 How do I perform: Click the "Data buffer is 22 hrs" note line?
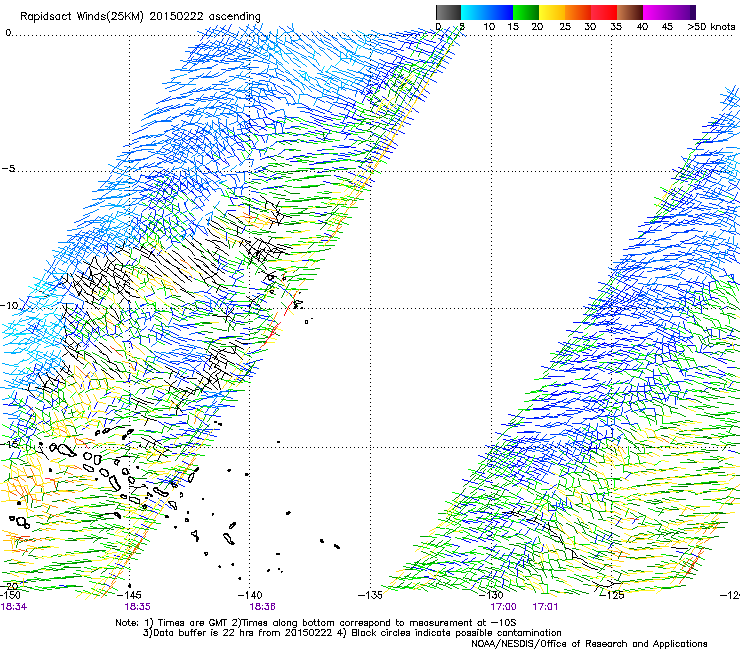(x=352, y=633)
